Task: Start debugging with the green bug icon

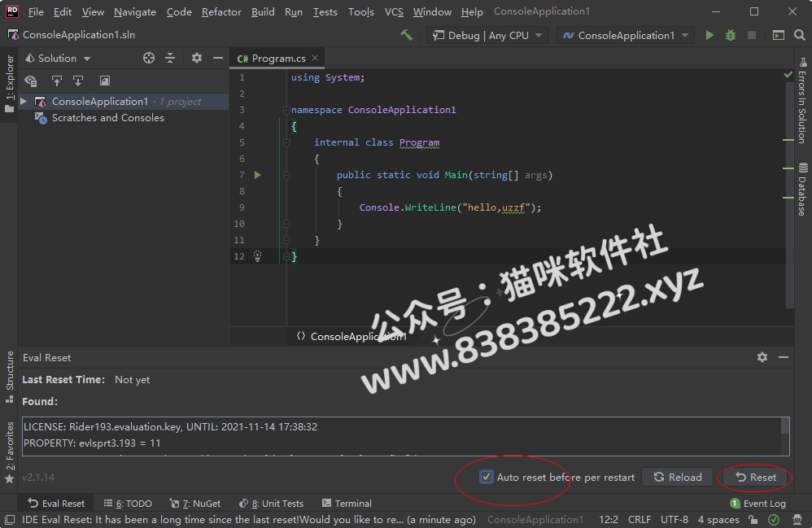Action: (730, 35)
